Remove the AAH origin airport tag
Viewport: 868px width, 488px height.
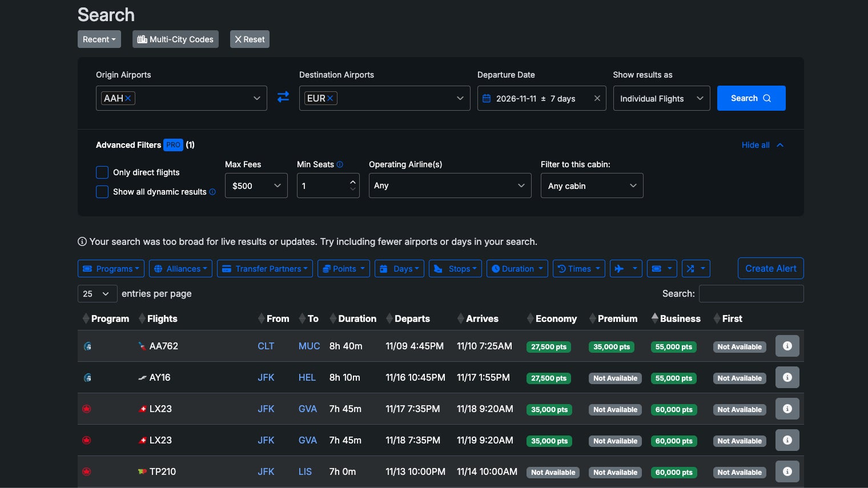pyautogui.click(x=128, y=98)
